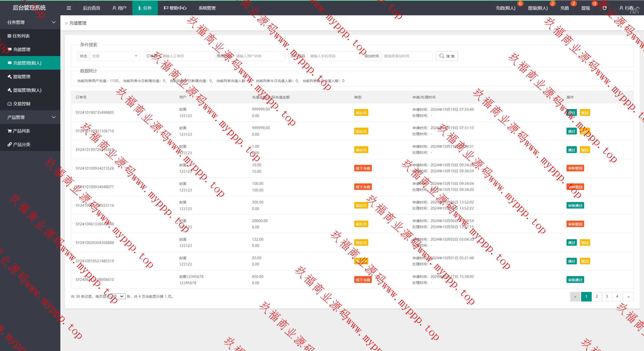Open 提现管理 with gavel icon
644x351 pixels.
pyautogui.click(x=22, y=77)
